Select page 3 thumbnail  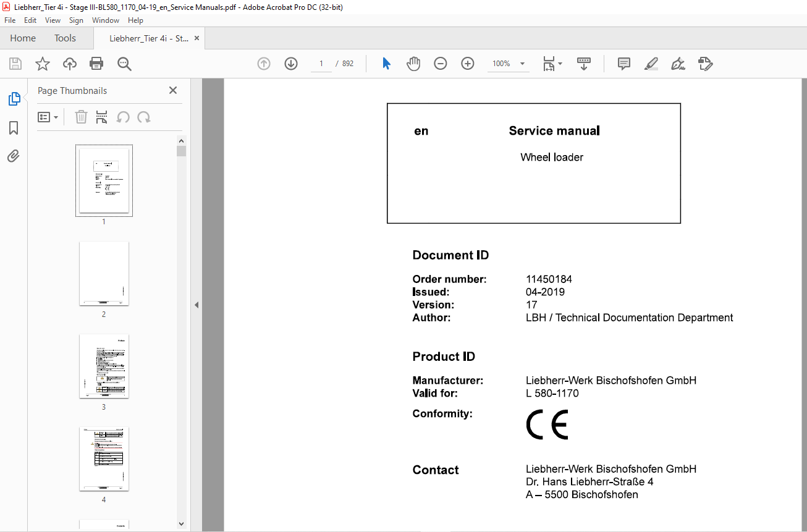point(104,366)
